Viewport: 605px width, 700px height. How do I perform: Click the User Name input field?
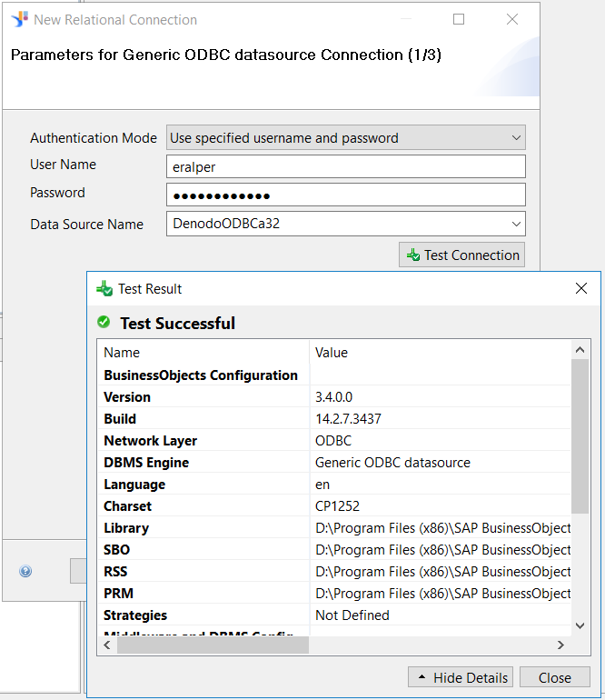pos(346,166)
